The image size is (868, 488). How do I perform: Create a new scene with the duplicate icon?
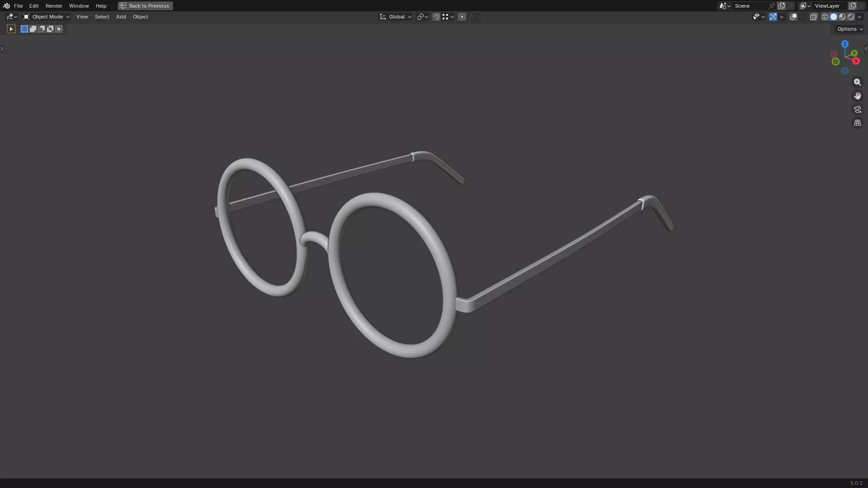pyautogui.click(x=782, y=6)
